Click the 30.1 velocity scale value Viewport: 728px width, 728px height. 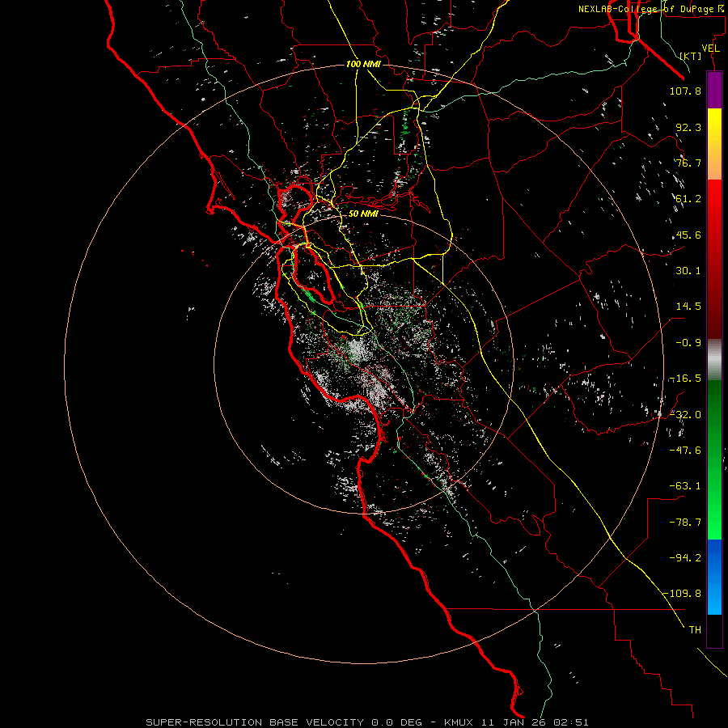pyautogui.click(x=688, y=271)
